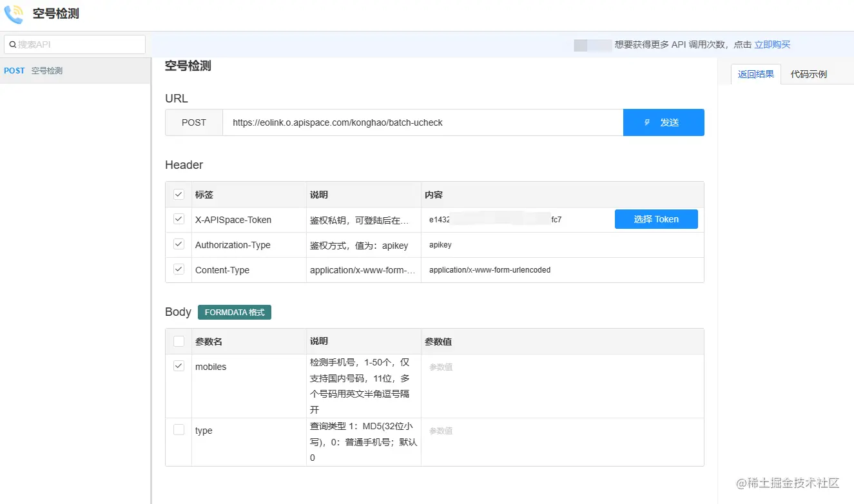Enable the type parameter checkbox
This screenshot has height=504, width=854.
pos(179,429)
